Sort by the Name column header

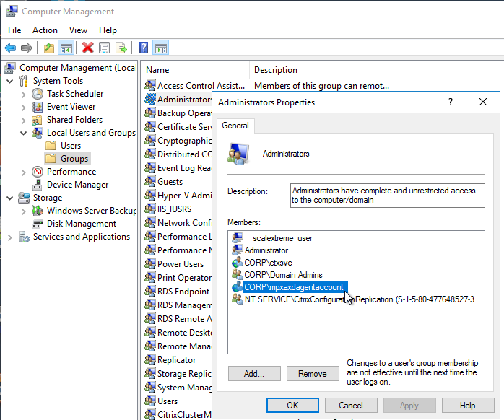(195, 70)
